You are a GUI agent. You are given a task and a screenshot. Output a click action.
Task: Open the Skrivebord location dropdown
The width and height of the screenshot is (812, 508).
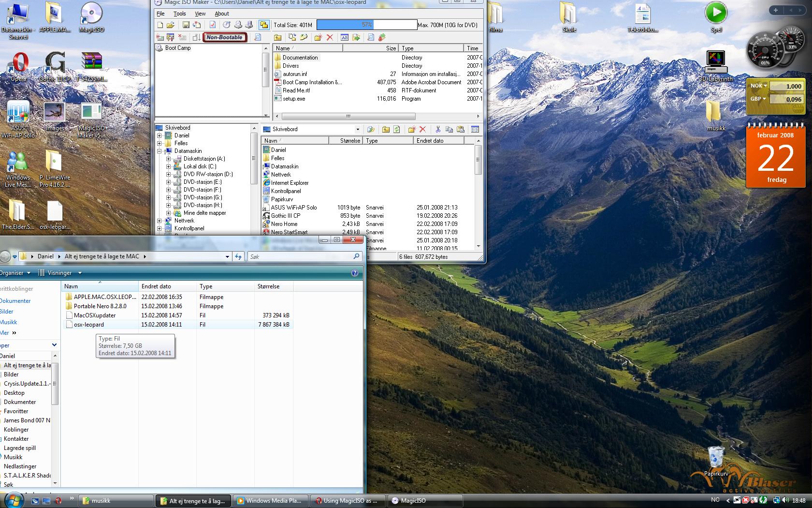(358, 129)
